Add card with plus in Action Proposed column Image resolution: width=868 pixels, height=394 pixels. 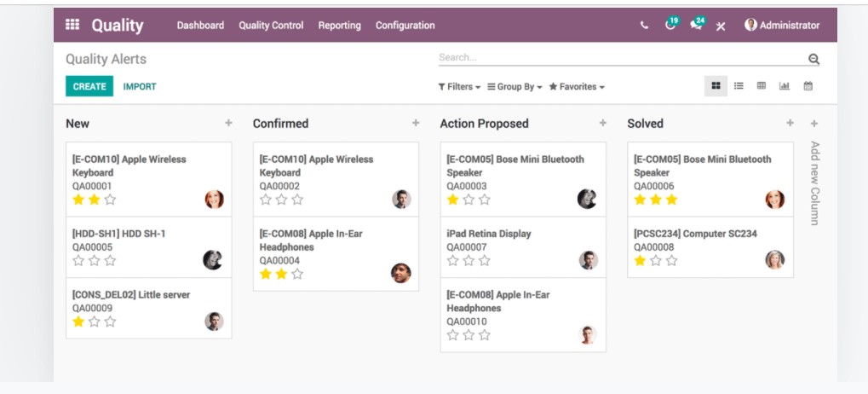click(x=602, y=123)
